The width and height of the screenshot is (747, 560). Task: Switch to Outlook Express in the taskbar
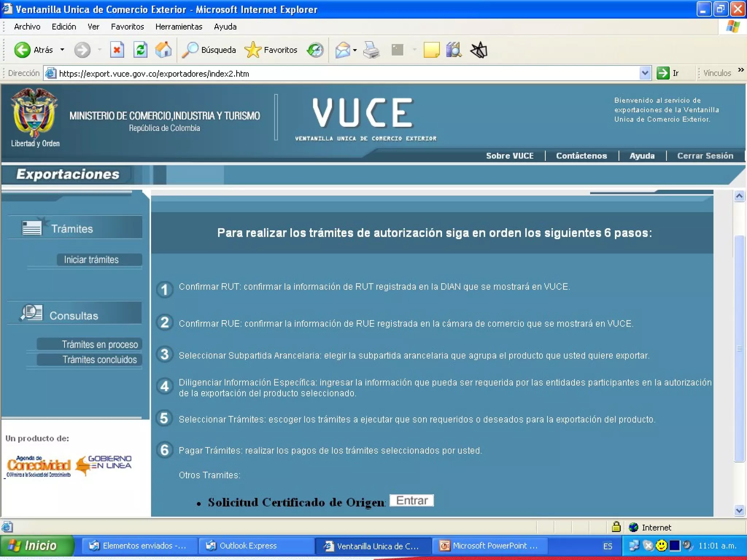point(248,546)
